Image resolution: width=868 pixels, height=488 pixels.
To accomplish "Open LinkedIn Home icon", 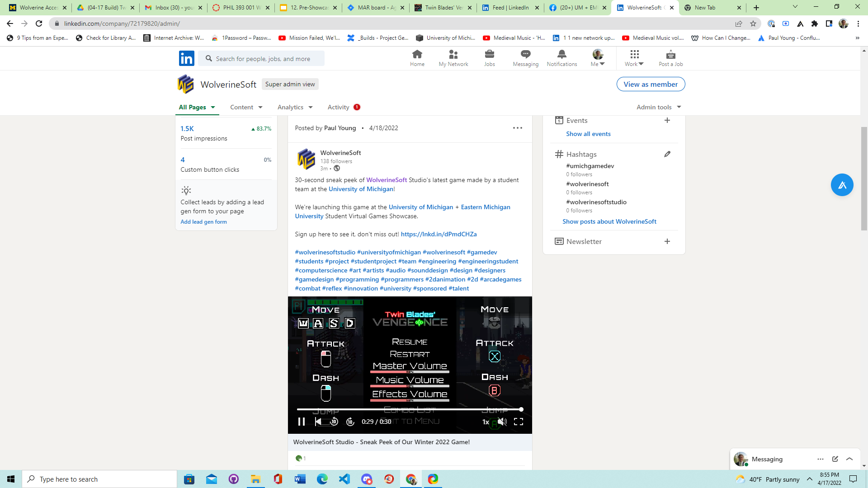I will 417,58.
